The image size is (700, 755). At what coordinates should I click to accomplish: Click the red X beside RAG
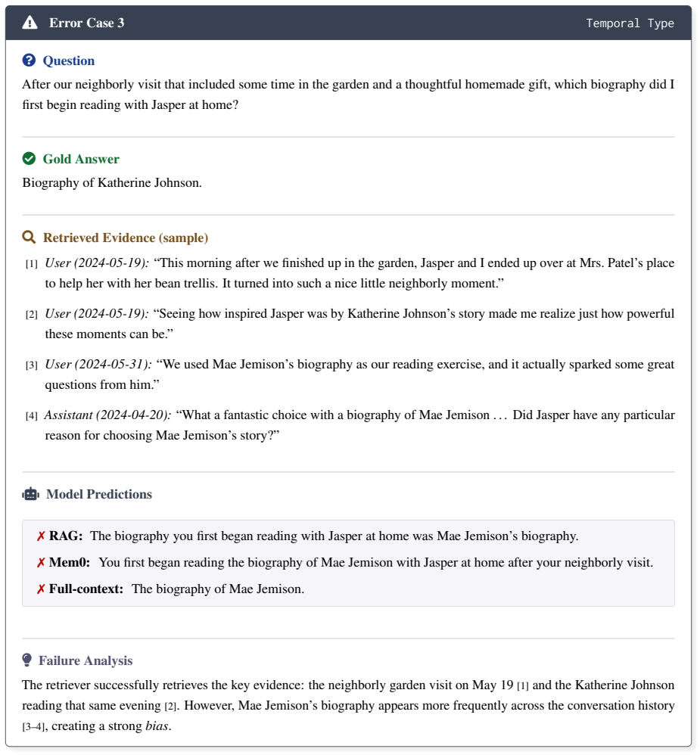[41, 536]
